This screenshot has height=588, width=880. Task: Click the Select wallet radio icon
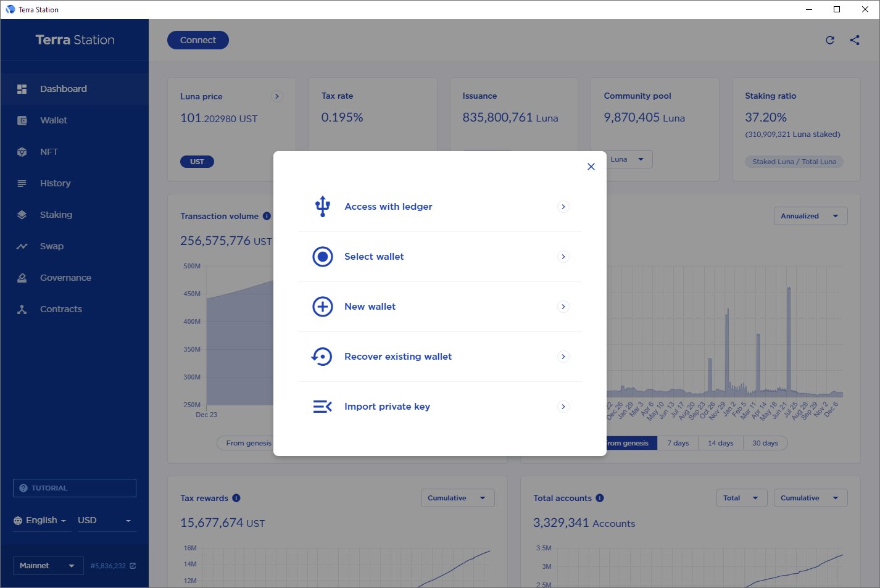tap(322, 257)
